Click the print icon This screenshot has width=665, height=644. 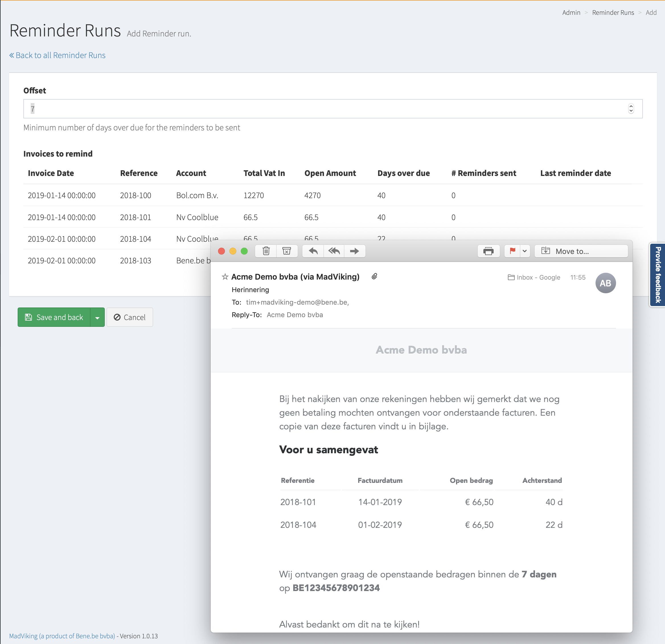point(488,251)
